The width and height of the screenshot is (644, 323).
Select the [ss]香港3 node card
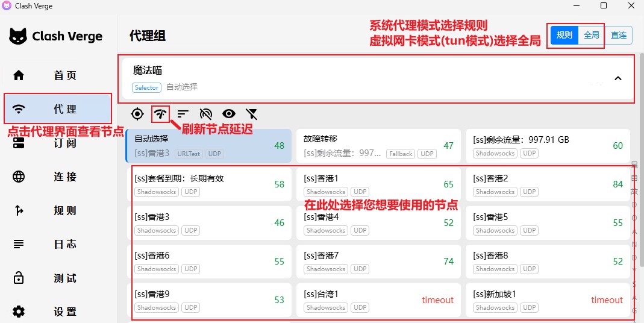click(209, 223)
